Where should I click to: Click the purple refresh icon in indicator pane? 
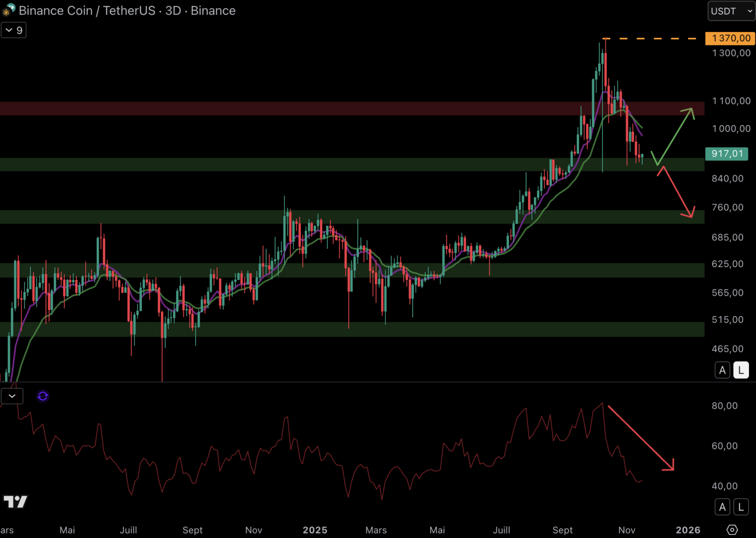tap(43, 396)
